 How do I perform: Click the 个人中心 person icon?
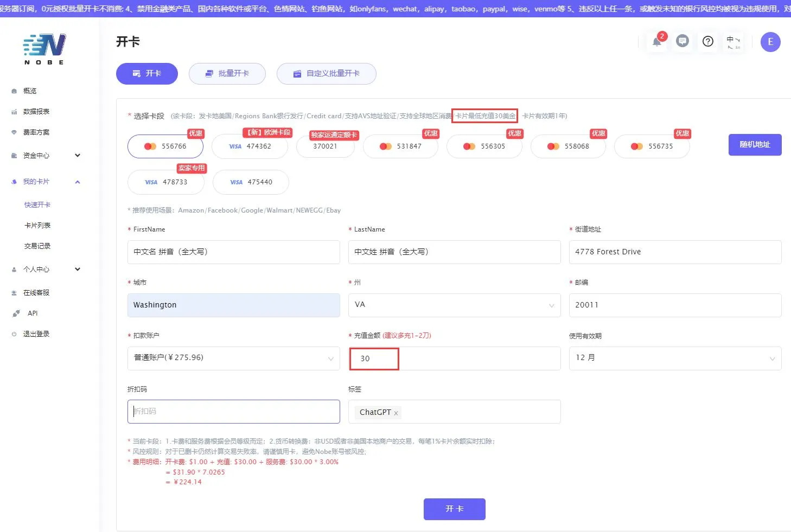[x=14, y=270]
